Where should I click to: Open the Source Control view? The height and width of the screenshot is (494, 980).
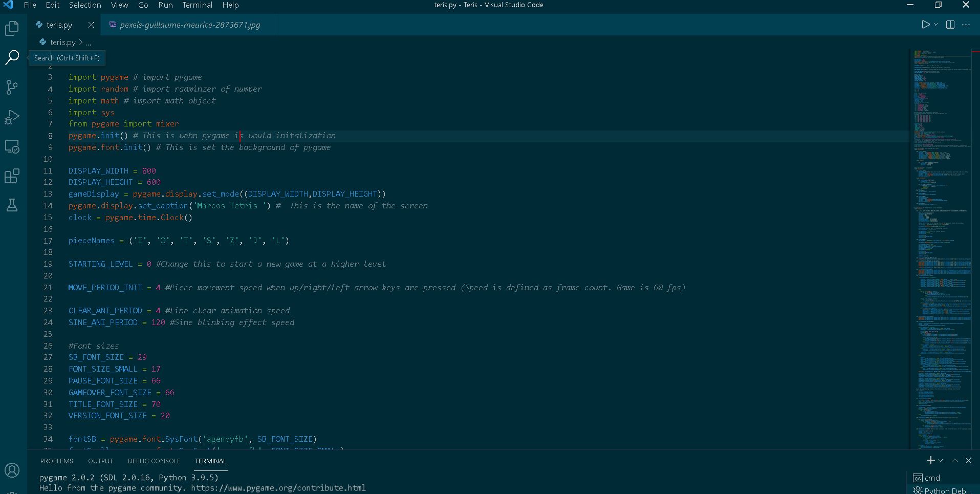pyautogui.click(x=12, y=87)
